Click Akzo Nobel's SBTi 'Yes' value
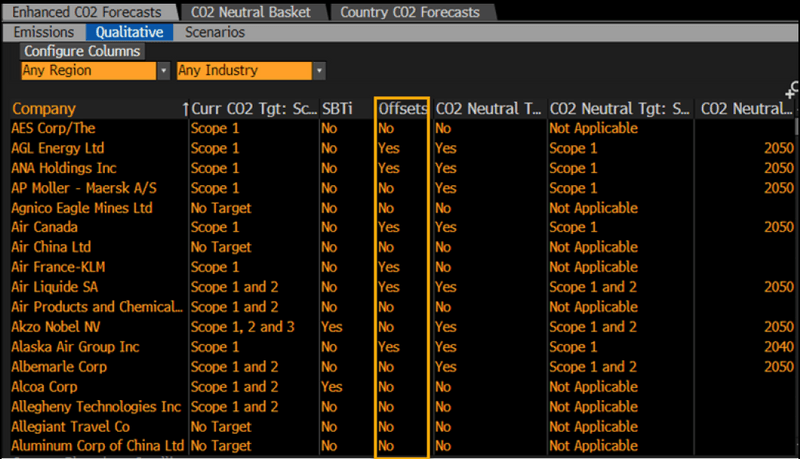 coord(332,327)
